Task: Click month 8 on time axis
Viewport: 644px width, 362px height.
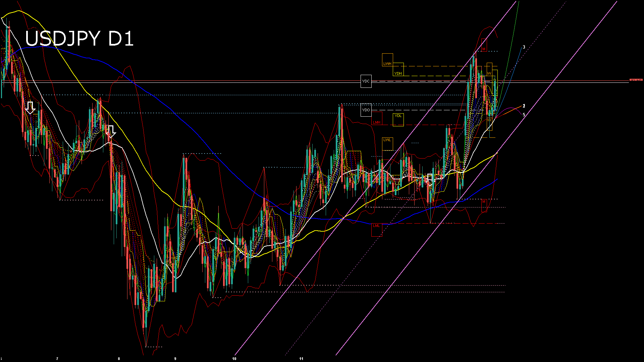Action: pos(119,359)
